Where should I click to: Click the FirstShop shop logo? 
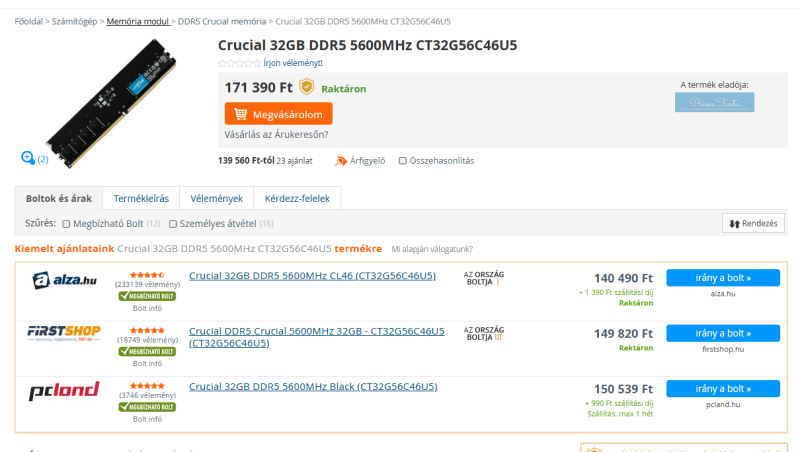tap(64, 333)
